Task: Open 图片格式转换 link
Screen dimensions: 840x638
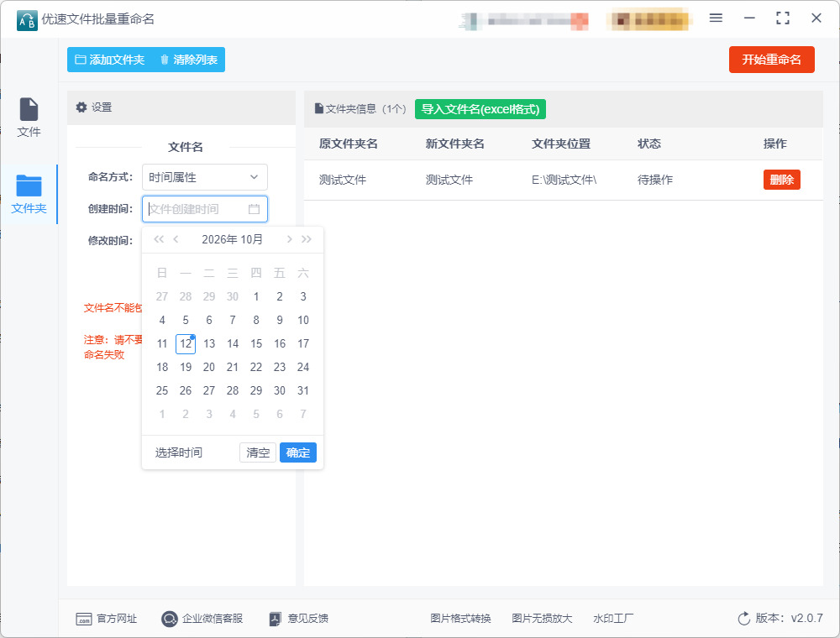Action: coord(460,619)
